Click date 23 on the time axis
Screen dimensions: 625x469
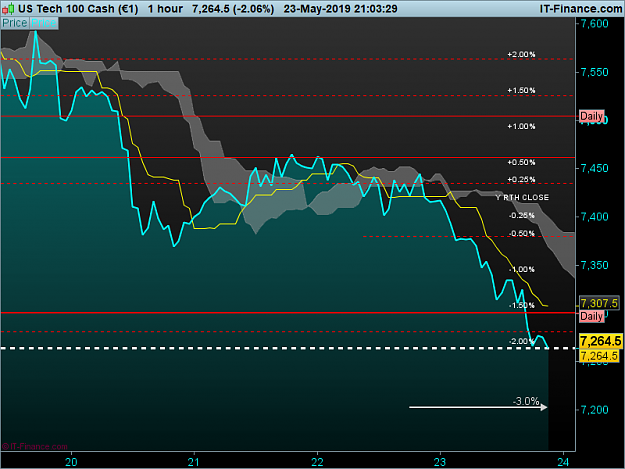(440, 462)
